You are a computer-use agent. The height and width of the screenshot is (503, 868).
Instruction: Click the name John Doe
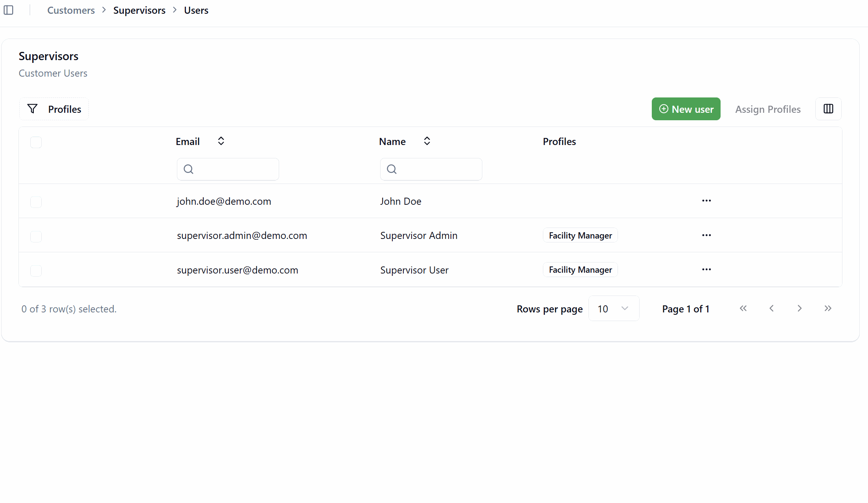[x=401, y=201]
